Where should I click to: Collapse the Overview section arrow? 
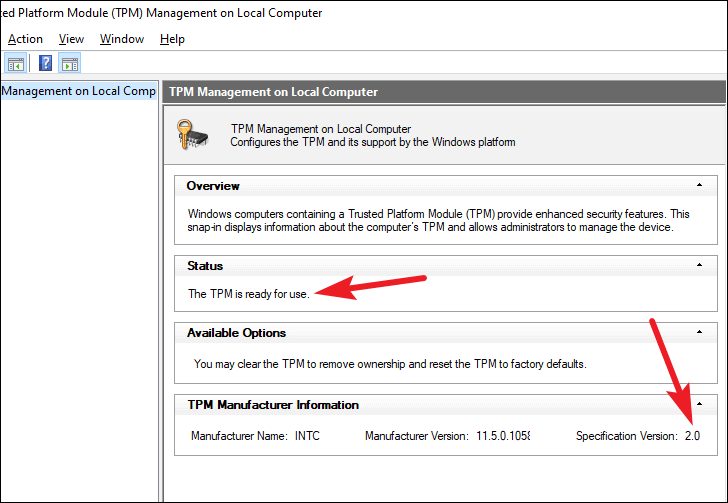tap(699, 185)
